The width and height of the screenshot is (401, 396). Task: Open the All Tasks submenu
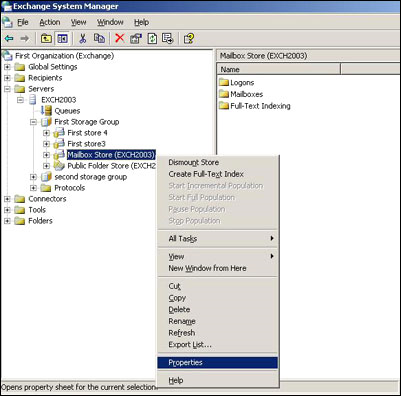[217, 238]
